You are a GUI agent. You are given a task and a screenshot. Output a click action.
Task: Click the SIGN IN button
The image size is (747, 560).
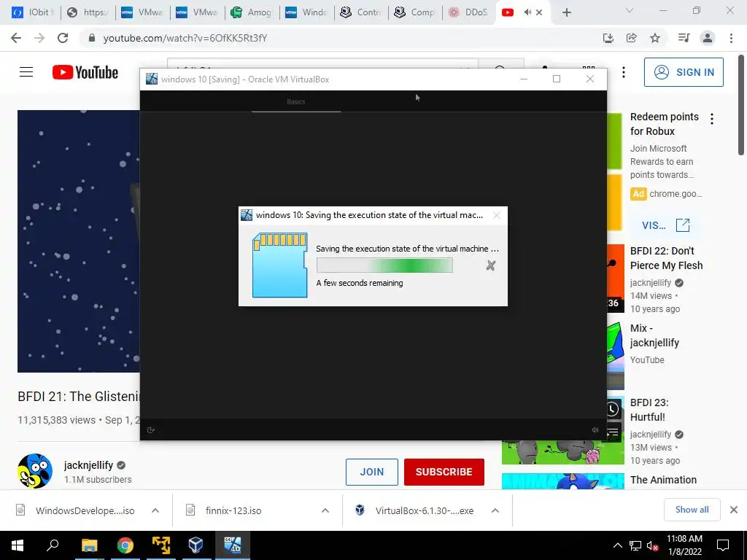tap(684, 72)
